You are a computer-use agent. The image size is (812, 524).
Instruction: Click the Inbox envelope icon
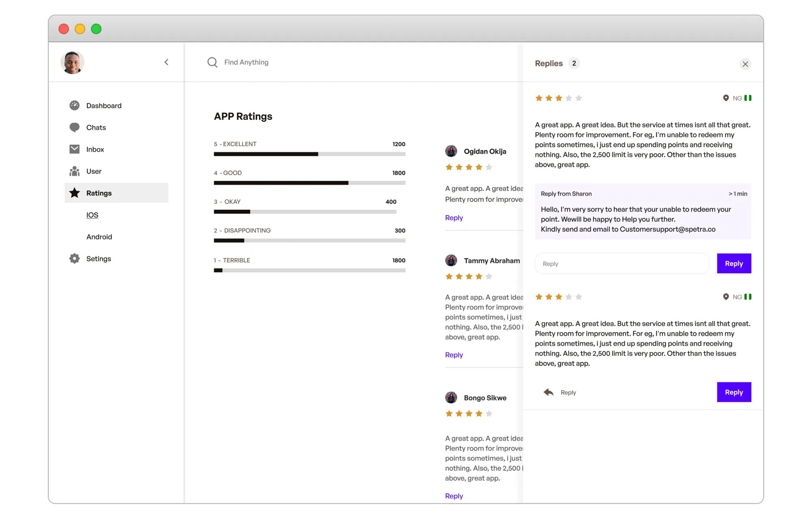[74, 149]
